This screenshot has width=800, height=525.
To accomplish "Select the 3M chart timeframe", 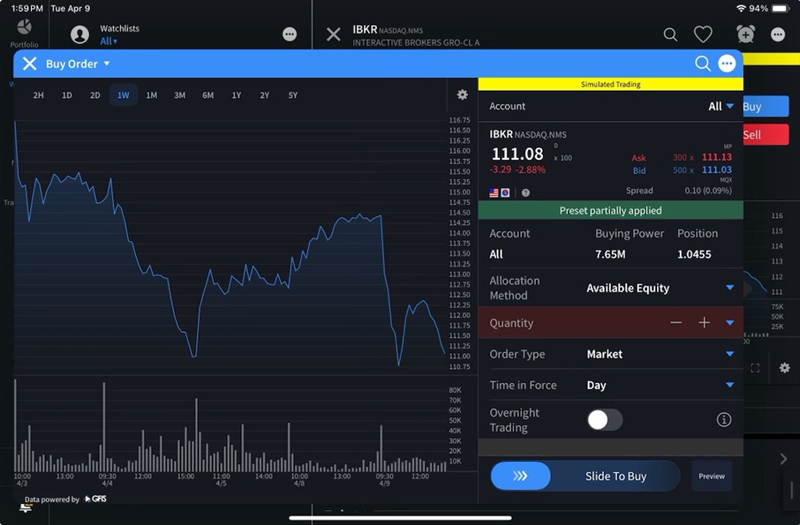I will 180,95.
